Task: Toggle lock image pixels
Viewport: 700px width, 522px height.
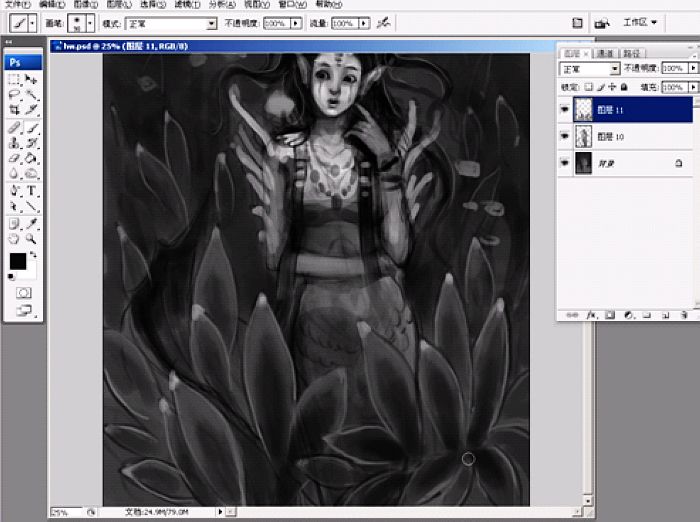Action: (600, 87)
